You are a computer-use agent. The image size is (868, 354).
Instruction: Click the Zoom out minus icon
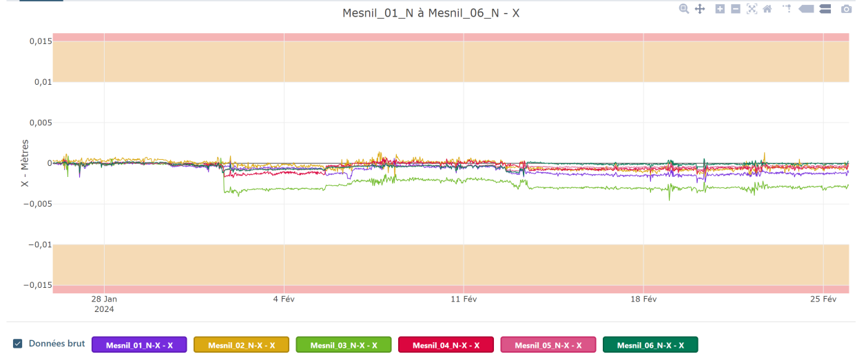(x=736, y=9)
